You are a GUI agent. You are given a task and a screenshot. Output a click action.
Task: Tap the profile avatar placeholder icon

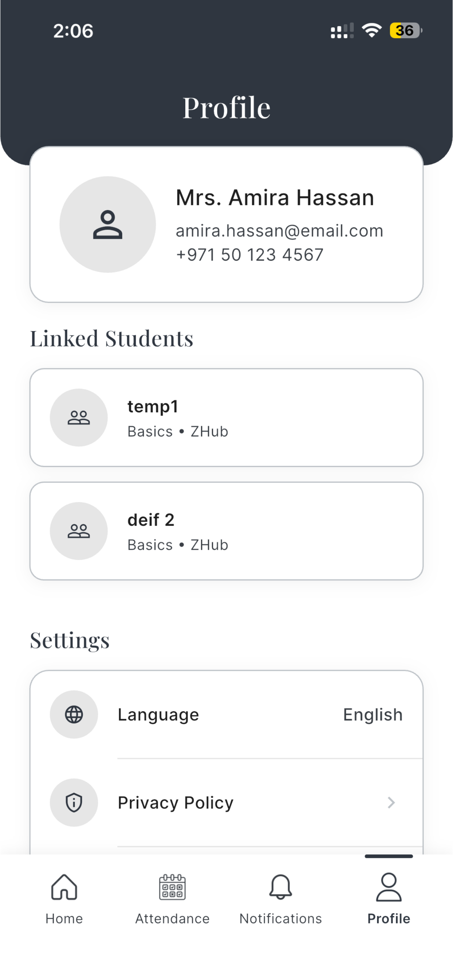tap(108, 225)
